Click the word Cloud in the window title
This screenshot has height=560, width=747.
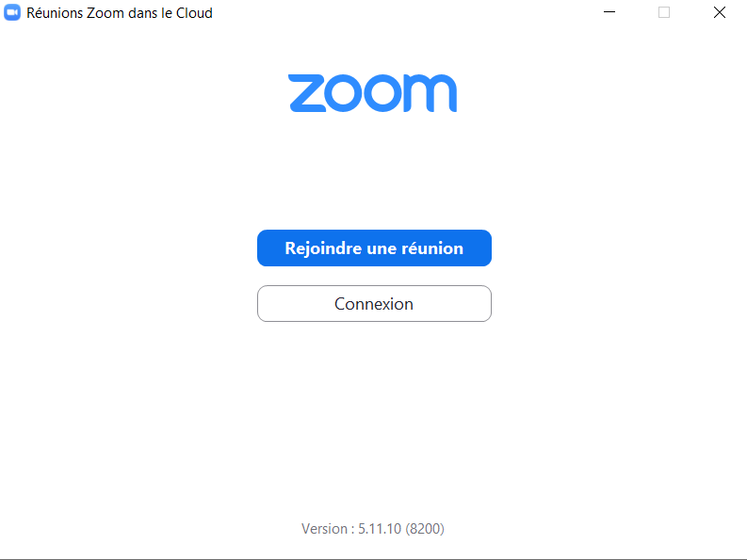tap(194, 13)
